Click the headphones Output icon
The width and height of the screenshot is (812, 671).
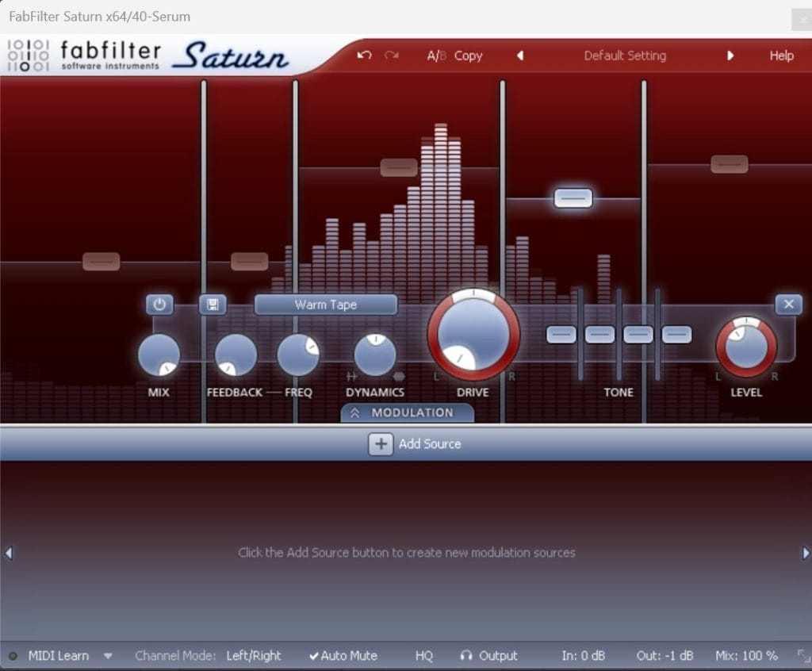point(466,656)
